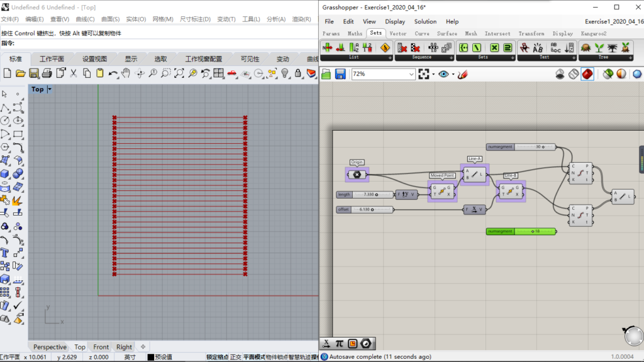Click the tree stump Trim Tree icon
The image size is (644, 362).
pos(586,48)
